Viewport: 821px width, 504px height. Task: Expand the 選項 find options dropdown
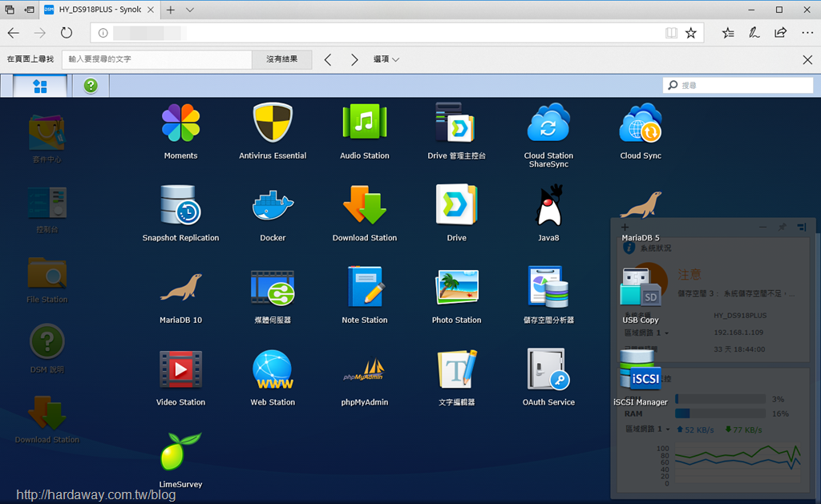[x=386, y=59]
